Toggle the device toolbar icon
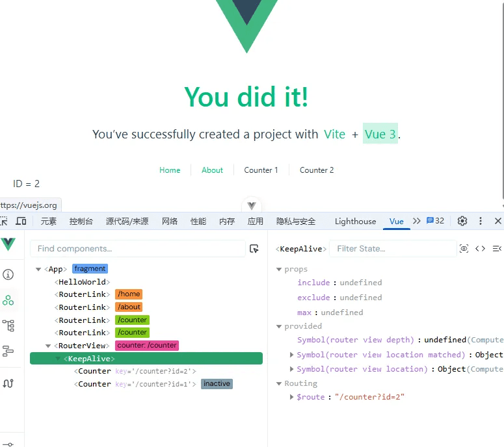Screen dimensions: 504x447 point(21,221)
